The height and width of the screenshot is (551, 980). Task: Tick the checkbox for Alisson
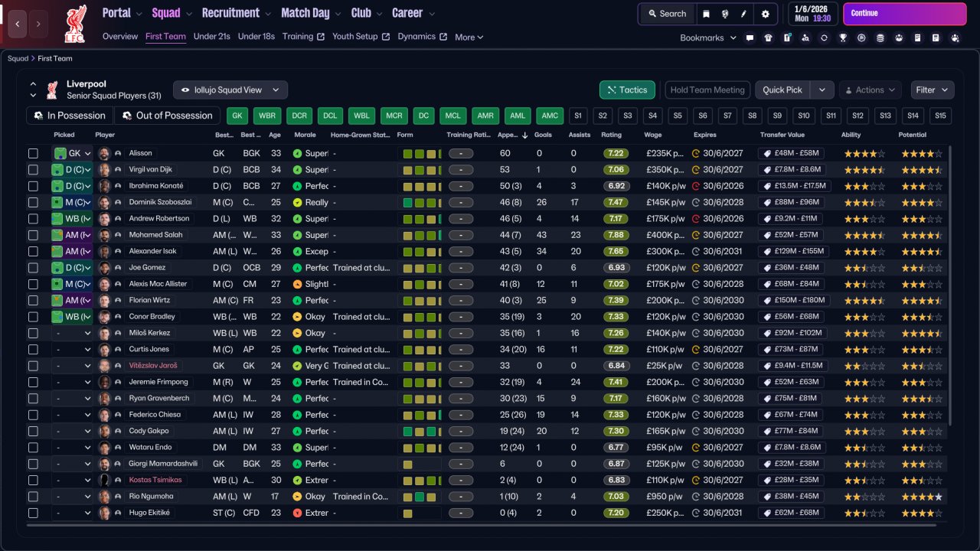pyautogui.click(x=33, y=153)
